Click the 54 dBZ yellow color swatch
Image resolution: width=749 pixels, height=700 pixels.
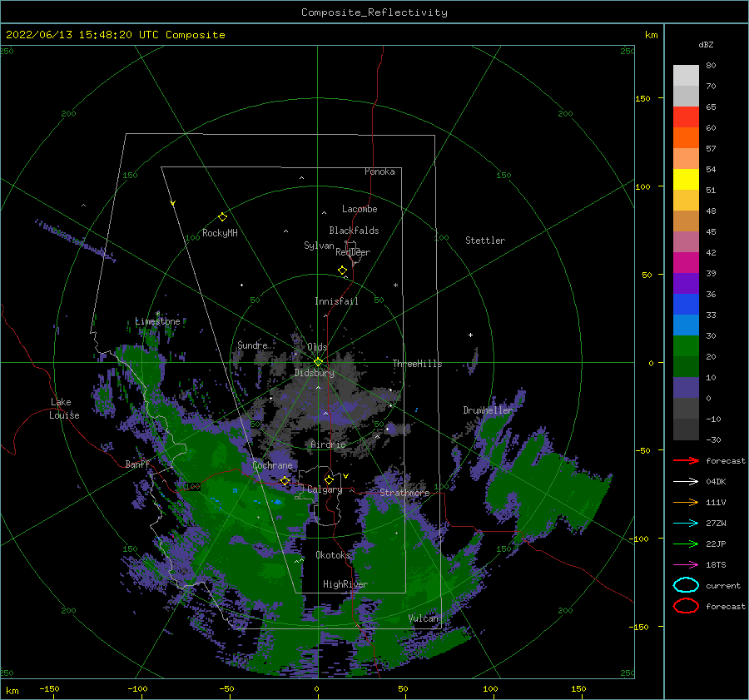[686, 180]
